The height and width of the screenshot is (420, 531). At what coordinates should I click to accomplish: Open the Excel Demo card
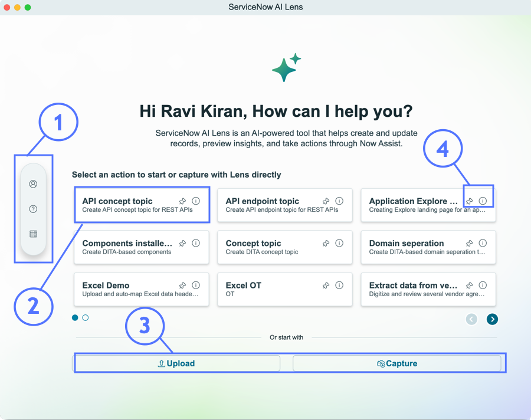click(142, 289)
